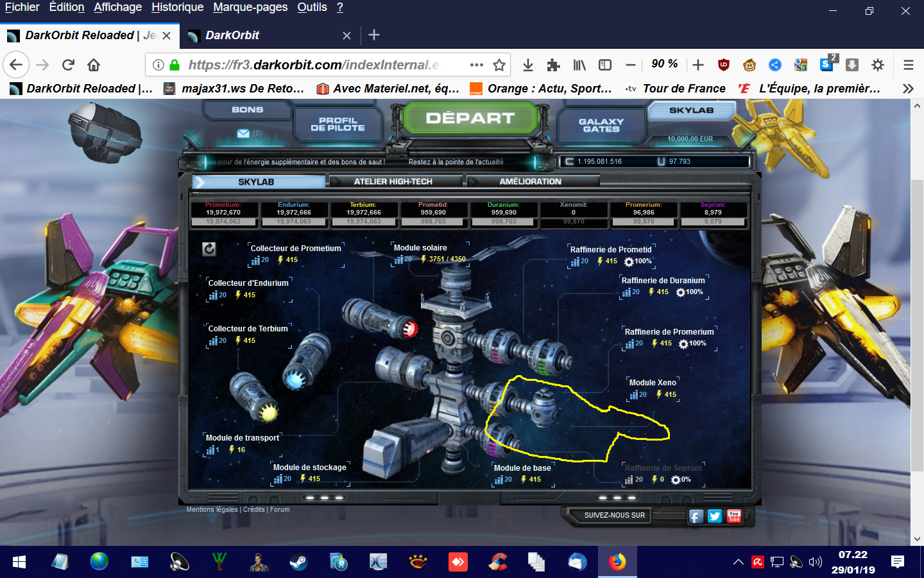Toggle the Firefox sidebar icon
This screenshot has height=578, width=924.
tap(605, 65)
